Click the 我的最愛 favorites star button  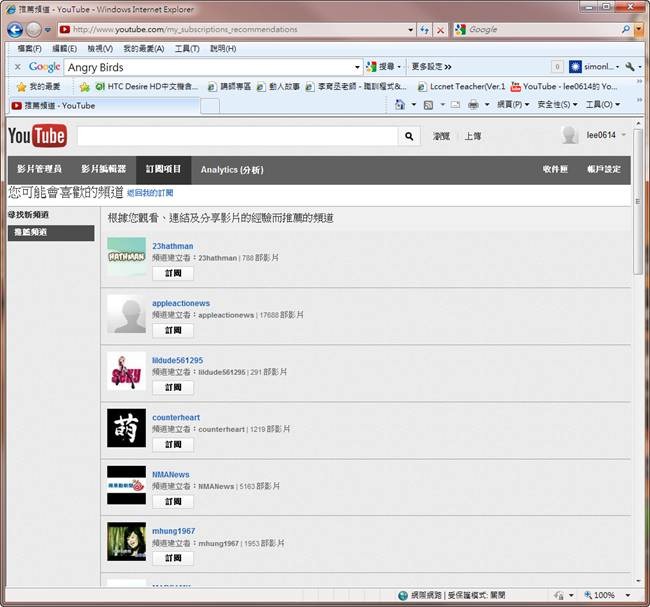pos(39,87)
